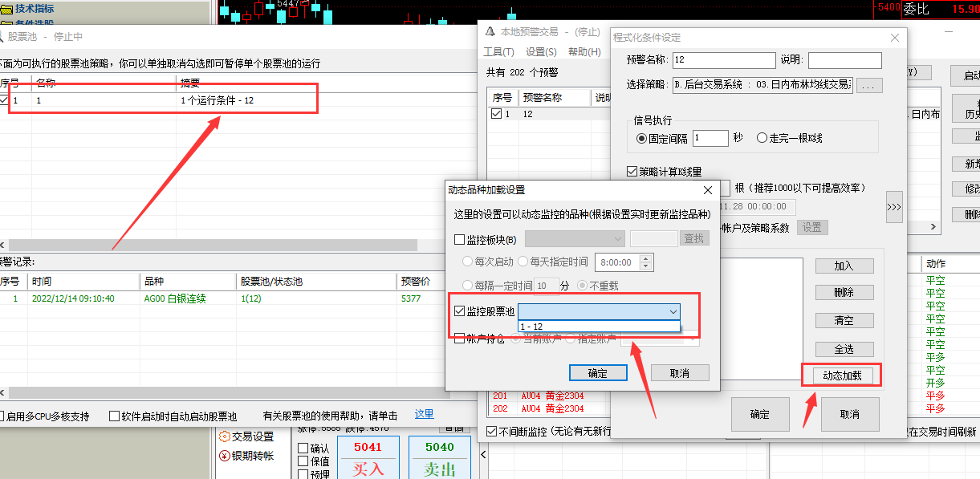
Task: Click the 全选 button
Action: (844, 350)
